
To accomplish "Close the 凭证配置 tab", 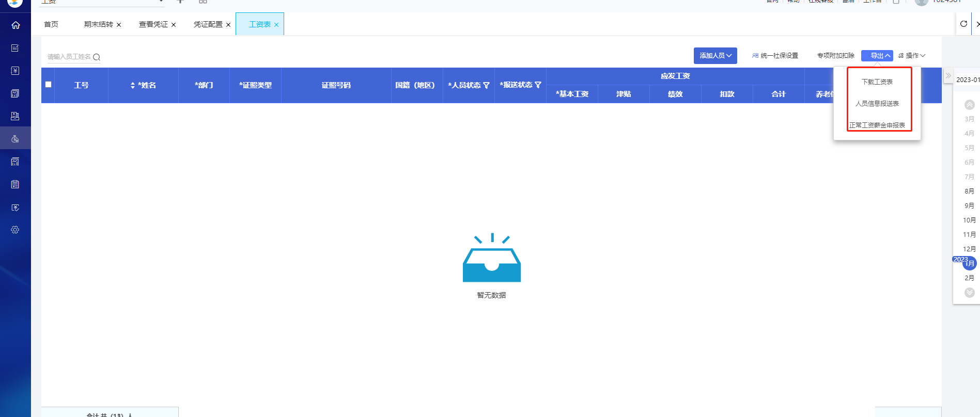I will pos(228,25).
